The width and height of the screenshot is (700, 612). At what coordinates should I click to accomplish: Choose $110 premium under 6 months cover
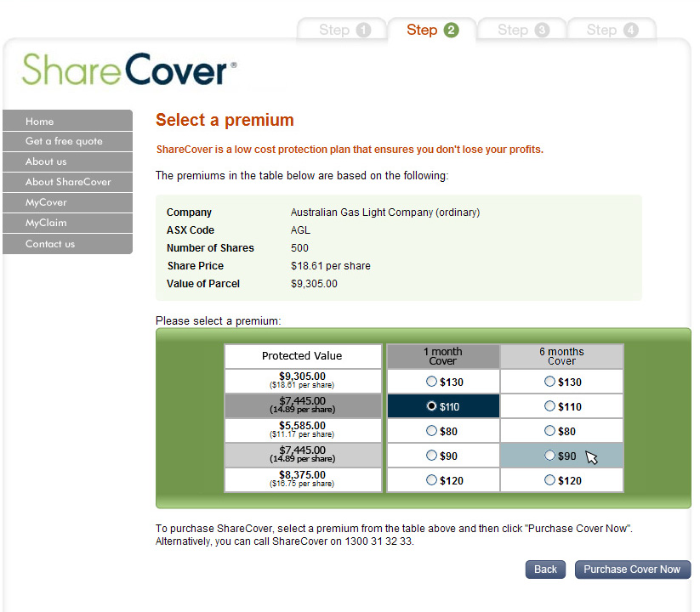(549, 406)
